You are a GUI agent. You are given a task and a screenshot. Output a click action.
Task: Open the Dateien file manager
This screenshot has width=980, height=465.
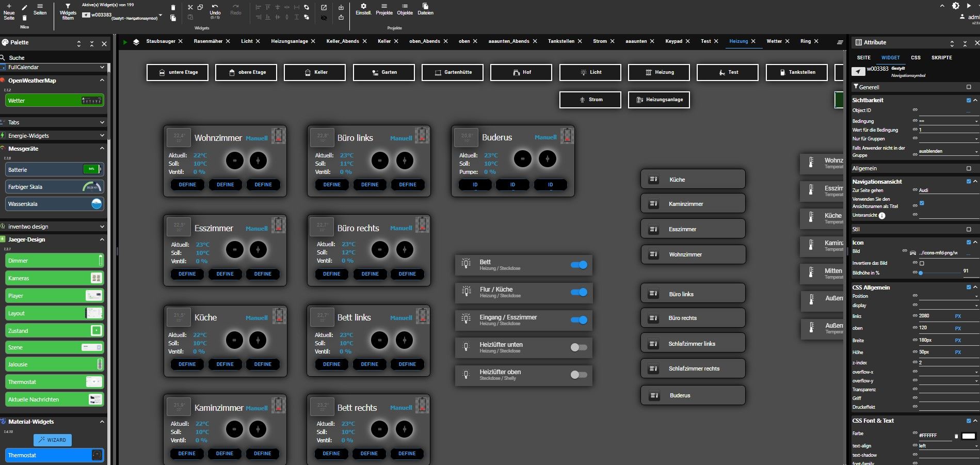[425, 9]
